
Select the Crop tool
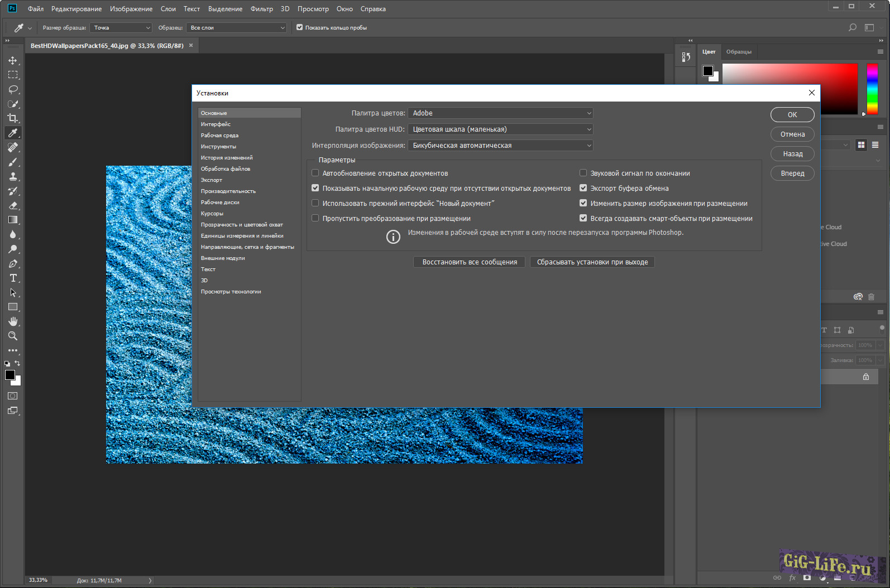coord(13,118)
